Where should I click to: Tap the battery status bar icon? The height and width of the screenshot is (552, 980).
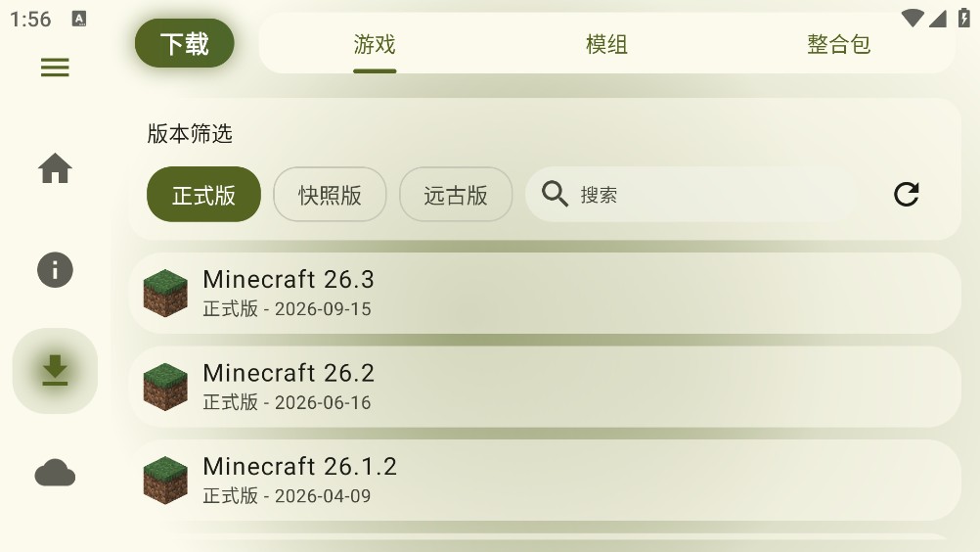[x=963, y=19]
